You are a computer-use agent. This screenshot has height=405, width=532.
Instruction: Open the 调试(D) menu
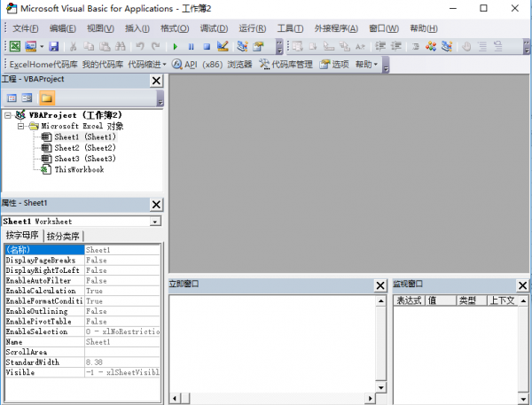click(214, 28)
